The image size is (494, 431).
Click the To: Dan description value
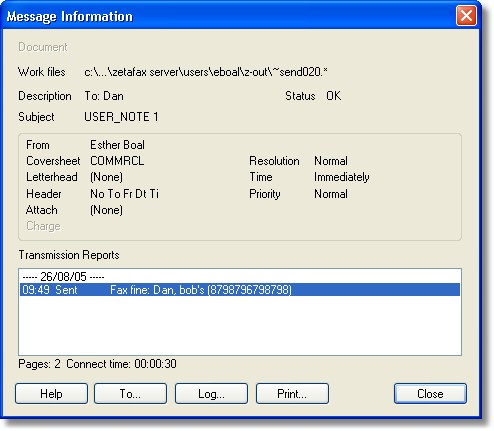104,96
